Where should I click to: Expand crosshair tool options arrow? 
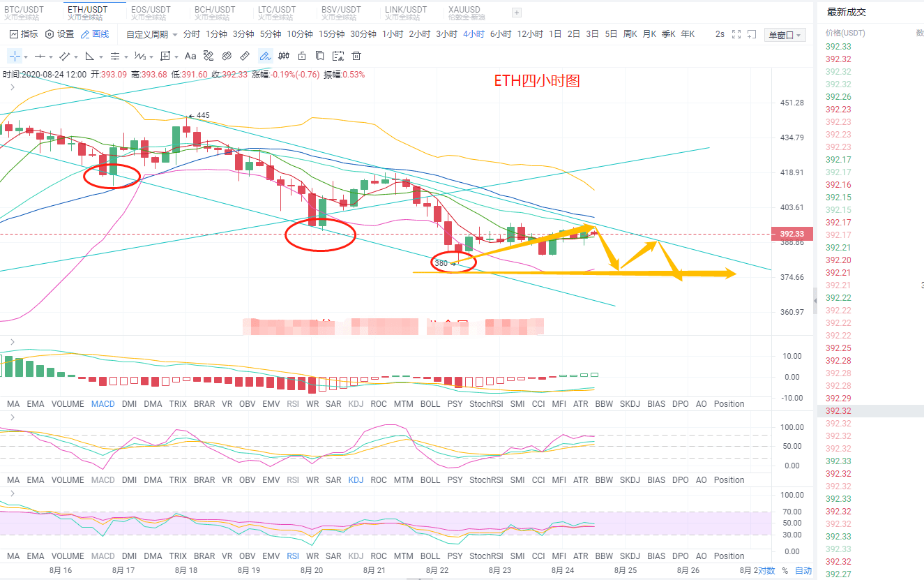[26, 57]
